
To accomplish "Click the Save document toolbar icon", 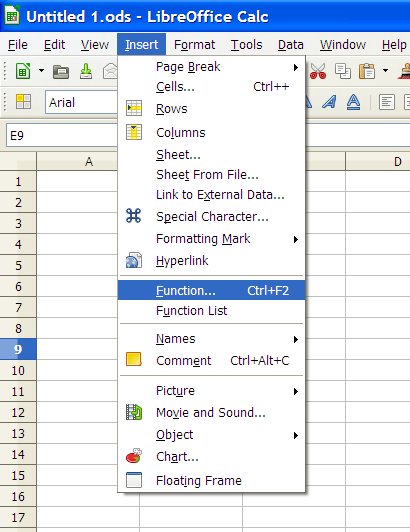I will coord(86,71).
